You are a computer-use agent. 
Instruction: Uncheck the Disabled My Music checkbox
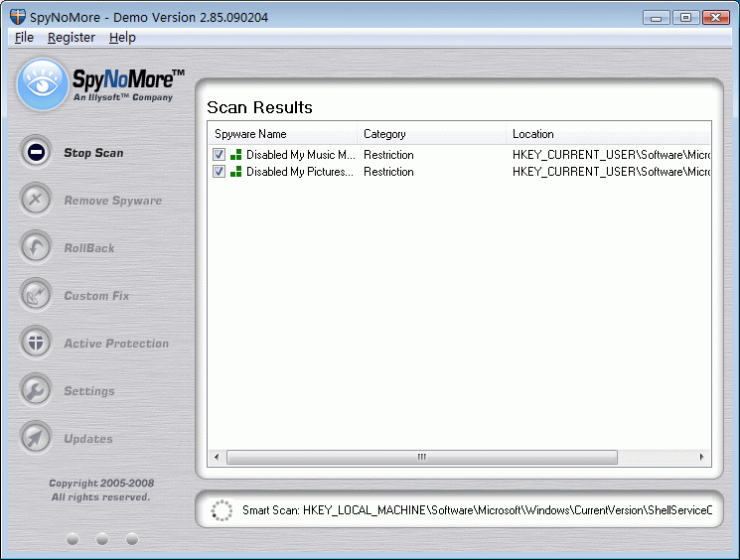click(x=219, y=154)
